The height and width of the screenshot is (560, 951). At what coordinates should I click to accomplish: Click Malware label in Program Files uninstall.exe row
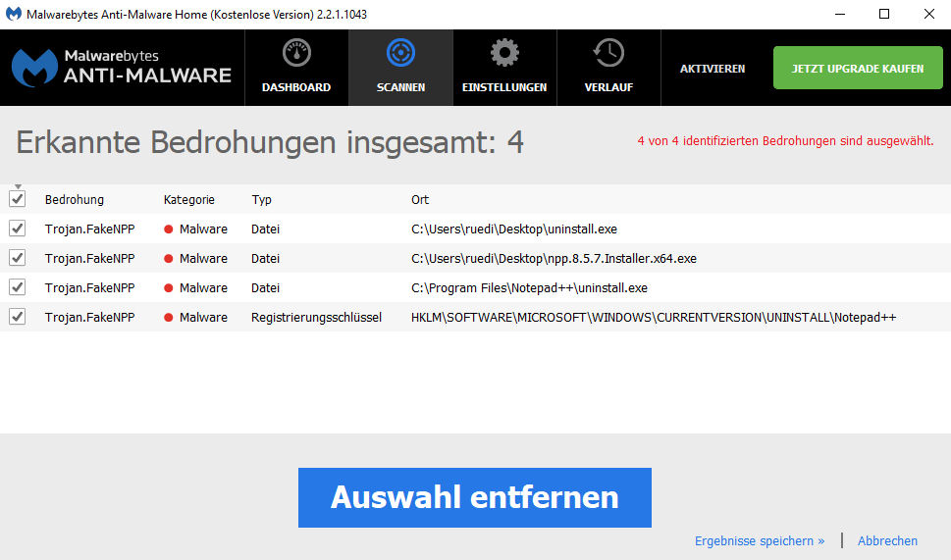[203, 288]
